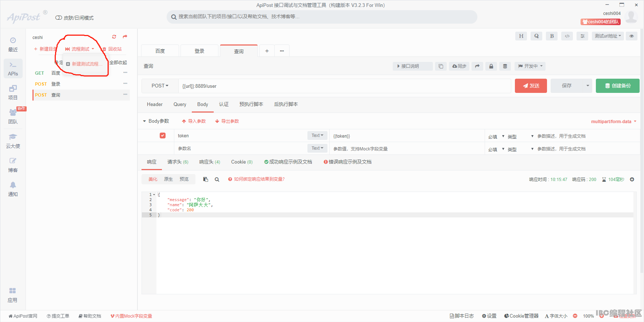The width and height of the screenshot is (644, 322).
Task: Toggle the eye preview icon top right
Action: click(x=632, y=36)
